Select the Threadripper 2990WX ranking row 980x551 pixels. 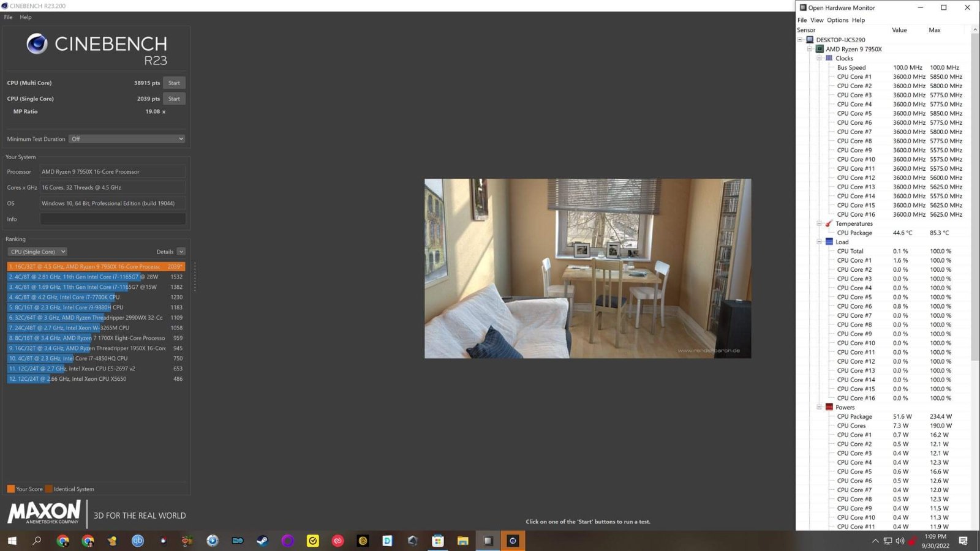96,318
